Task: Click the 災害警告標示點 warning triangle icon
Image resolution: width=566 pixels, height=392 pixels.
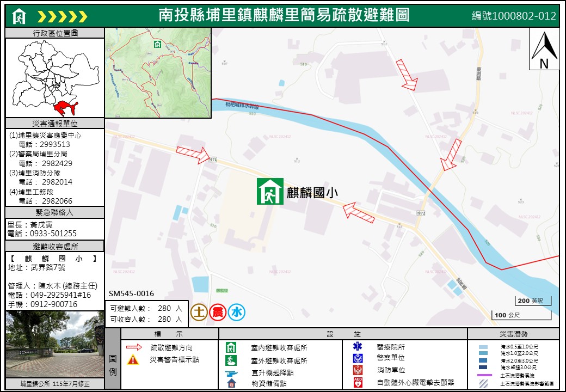Action: [x=133, y=359]
